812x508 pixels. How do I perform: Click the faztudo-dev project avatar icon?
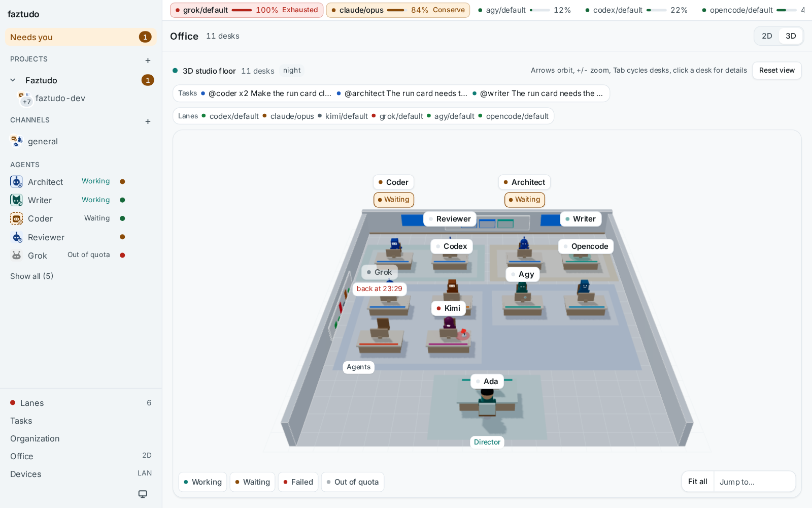[x=25, y=99]
